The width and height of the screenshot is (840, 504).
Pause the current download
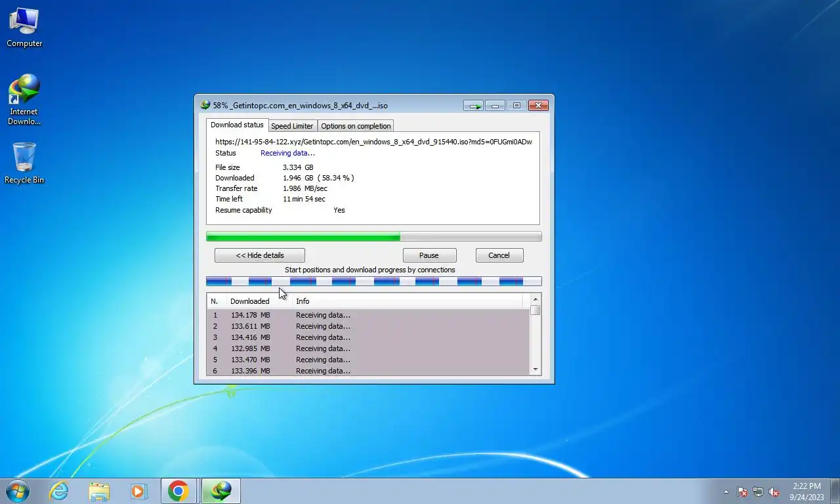click(x=429, y=255)
